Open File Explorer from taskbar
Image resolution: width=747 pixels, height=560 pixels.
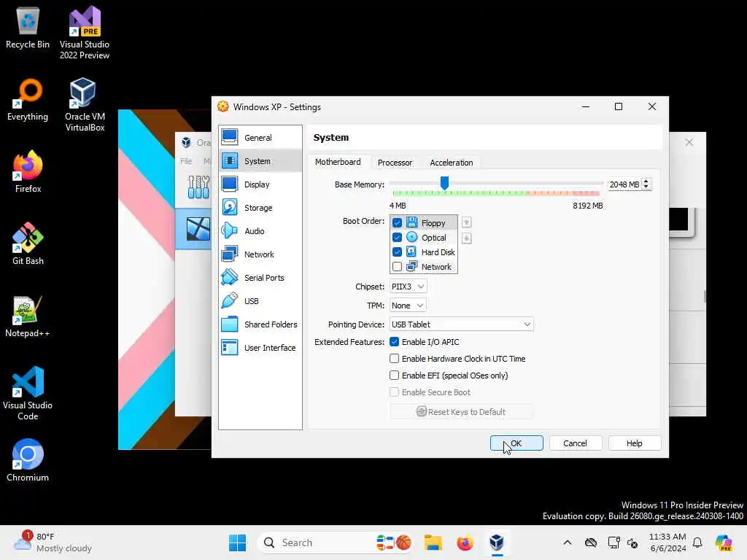[x=433, y=542]
